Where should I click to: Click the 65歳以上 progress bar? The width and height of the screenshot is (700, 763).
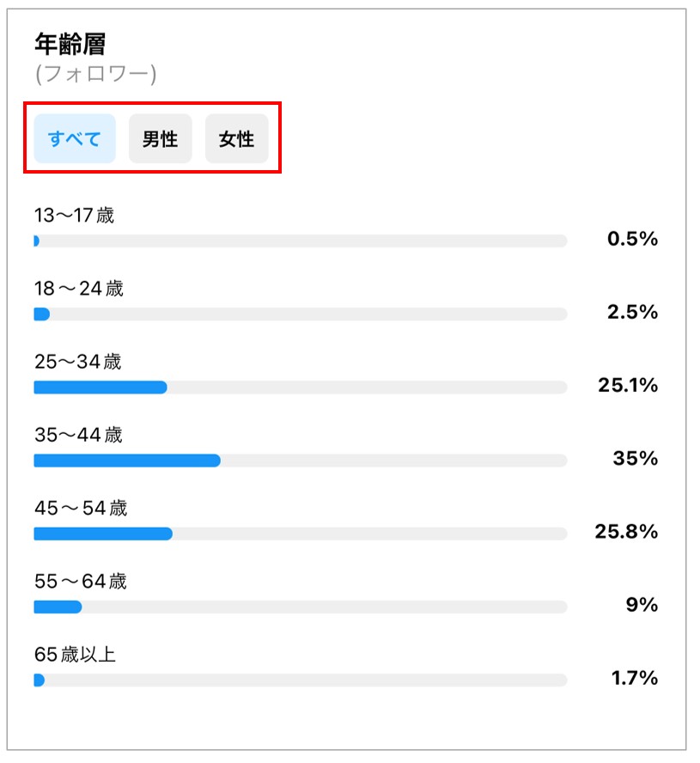click(300, 680)
